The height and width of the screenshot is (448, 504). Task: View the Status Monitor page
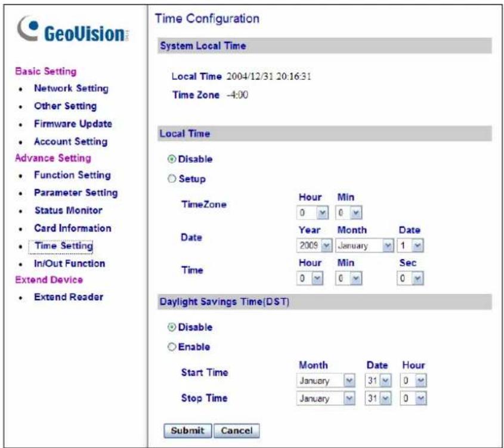point(69,211)
